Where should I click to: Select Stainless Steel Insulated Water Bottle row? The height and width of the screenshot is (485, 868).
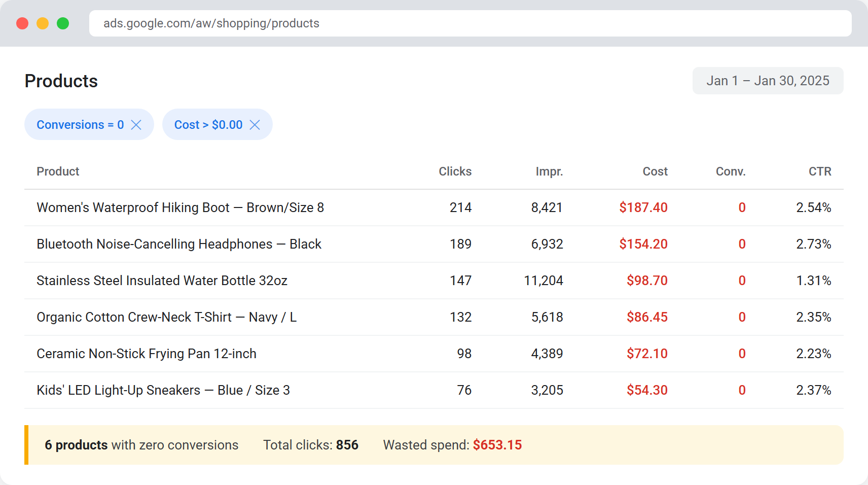(x=162, y=281)
